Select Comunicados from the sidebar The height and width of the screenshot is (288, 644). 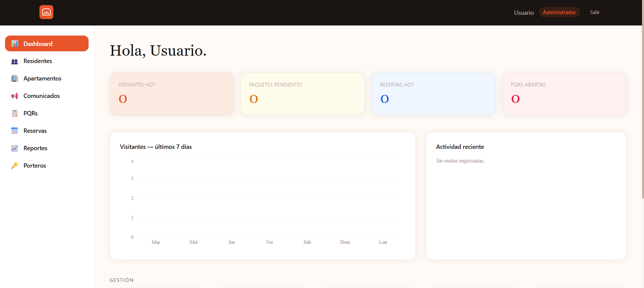pos(47,96)
